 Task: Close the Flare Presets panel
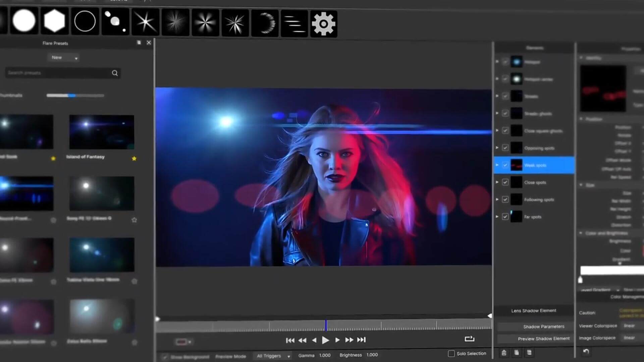[x=149, y=43]
